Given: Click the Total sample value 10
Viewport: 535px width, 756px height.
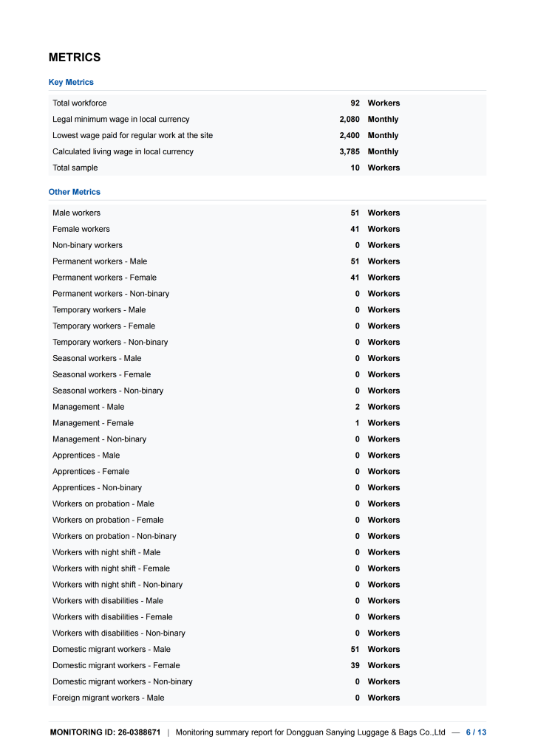Looking at the screenshot, I should (355, 168).
